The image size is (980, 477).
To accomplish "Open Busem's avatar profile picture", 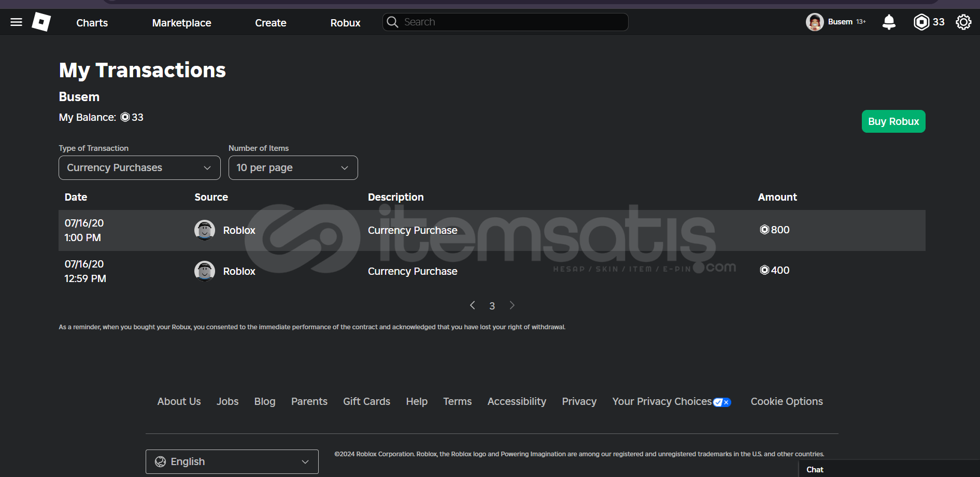I will [815, 22].
